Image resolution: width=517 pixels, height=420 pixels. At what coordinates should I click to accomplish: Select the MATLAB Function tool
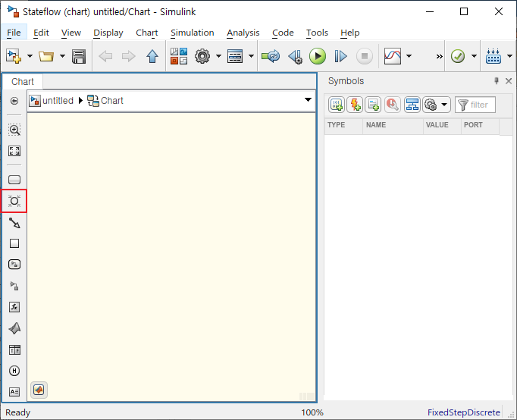(x=14, y=328)
